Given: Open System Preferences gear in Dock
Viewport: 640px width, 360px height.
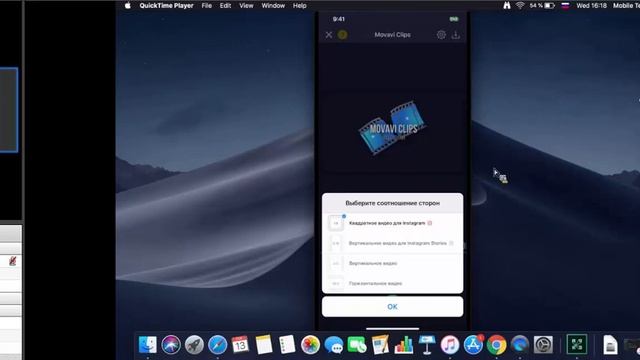Looking at the screenshot, I should (543, 345).
